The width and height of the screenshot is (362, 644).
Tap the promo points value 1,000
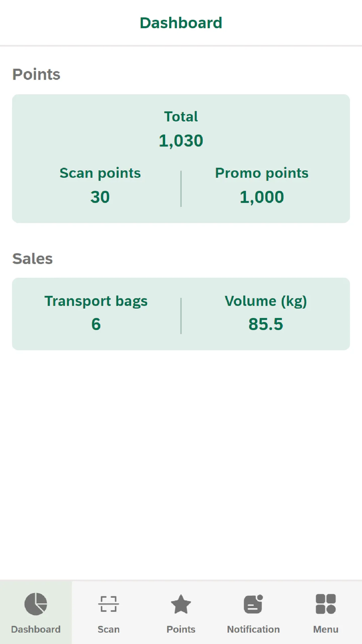tap(262, 197)
